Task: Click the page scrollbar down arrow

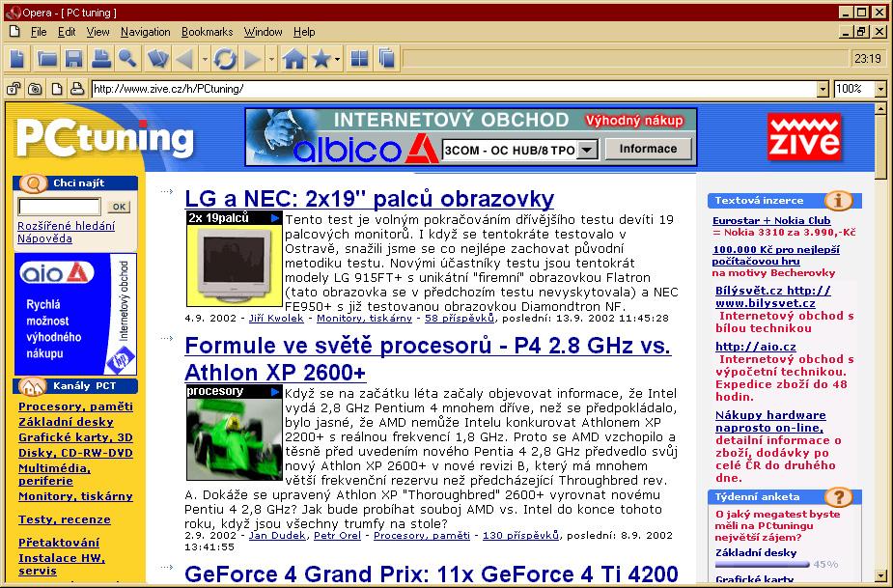Action: point(880,575)
